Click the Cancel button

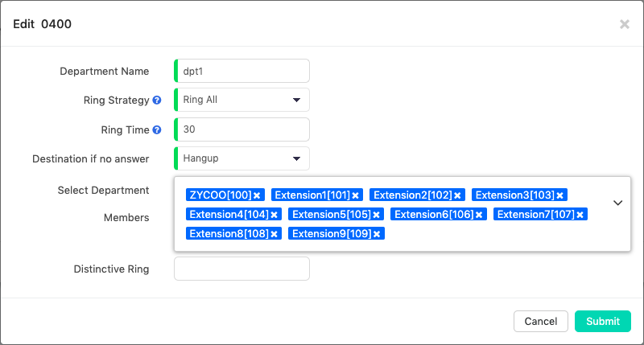[x=540, y=322]
